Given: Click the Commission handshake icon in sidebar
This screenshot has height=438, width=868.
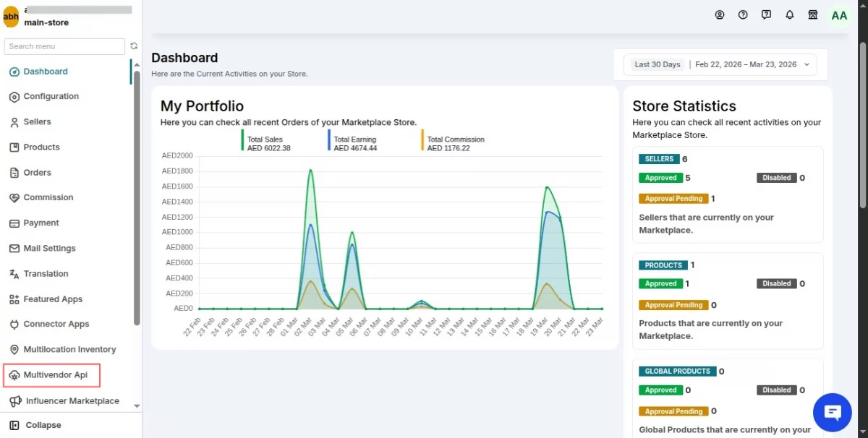Looking at the screenshot, I should point(14,198).
